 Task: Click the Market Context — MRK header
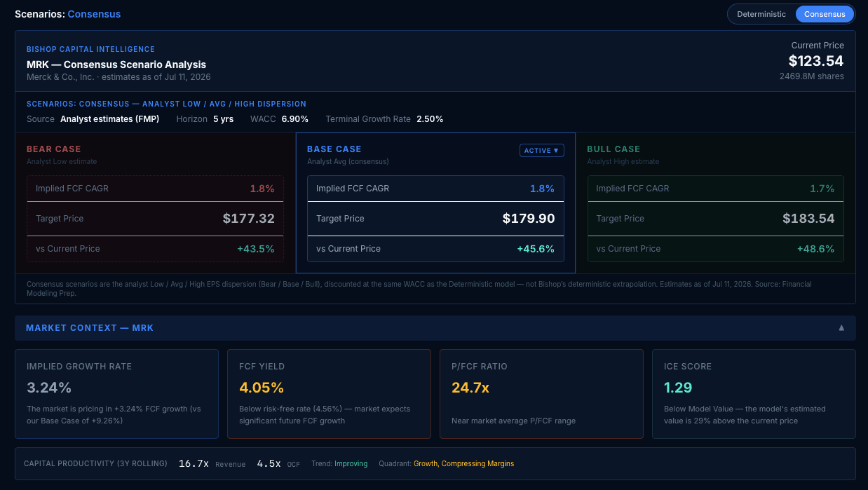click(435, 328)
